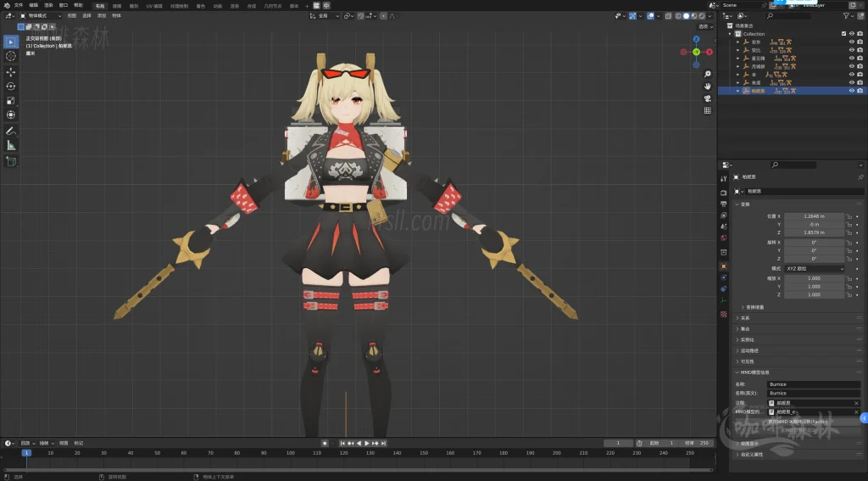This screenshot has height=481, width=868.
Task: Toggle proportional editing in header
Action: (x=384, y=16)
